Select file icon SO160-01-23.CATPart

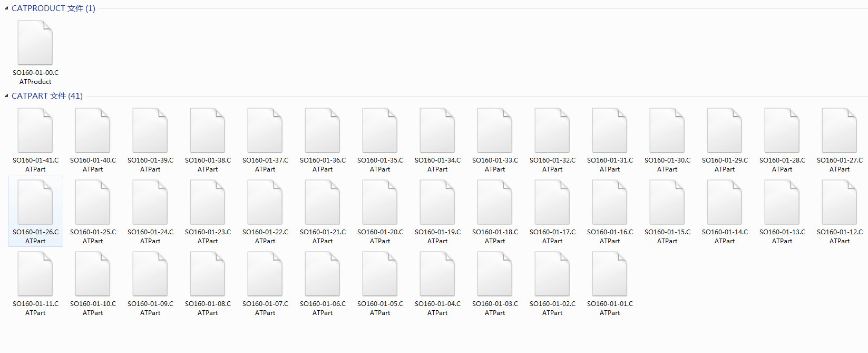208,202
